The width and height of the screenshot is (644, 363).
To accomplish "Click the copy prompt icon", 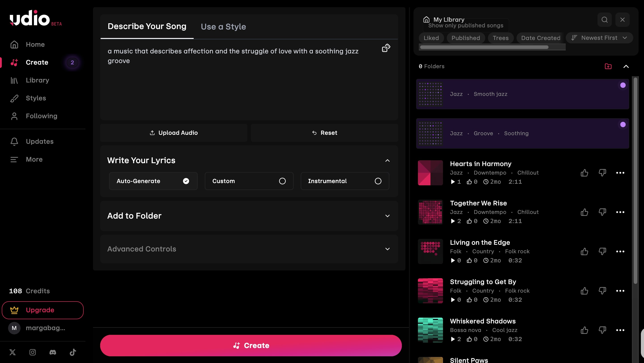I will click(x=386, y=48).
